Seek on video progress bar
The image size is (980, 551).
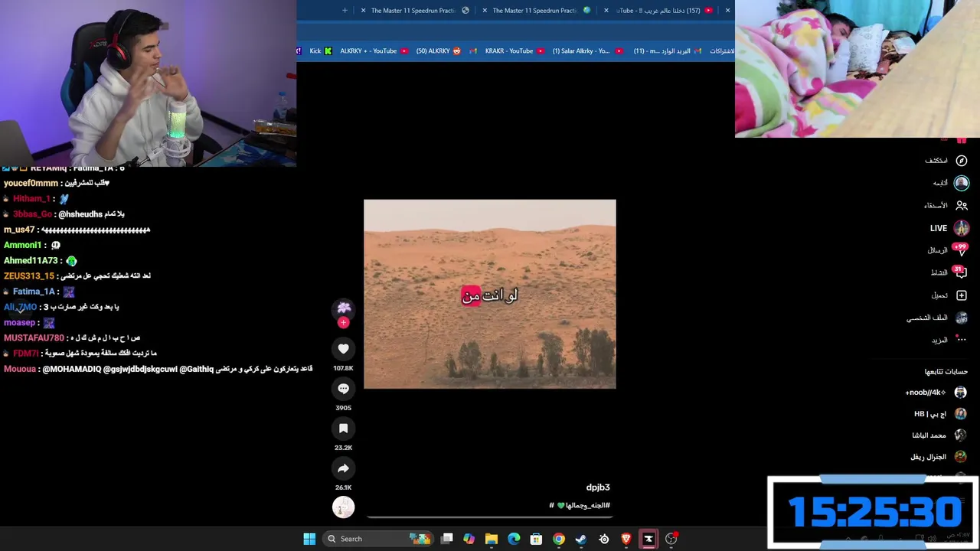click(x=490, y=517)
